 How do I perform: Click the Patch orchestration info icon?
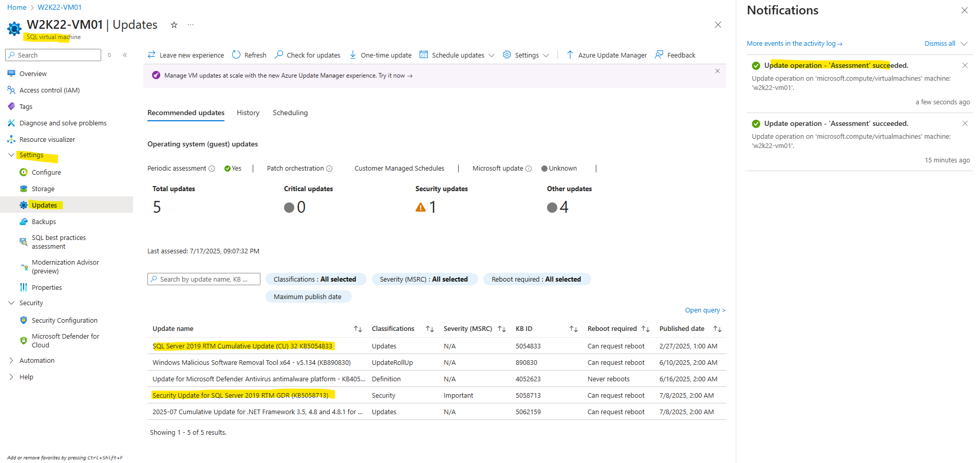tap(329, 169)
